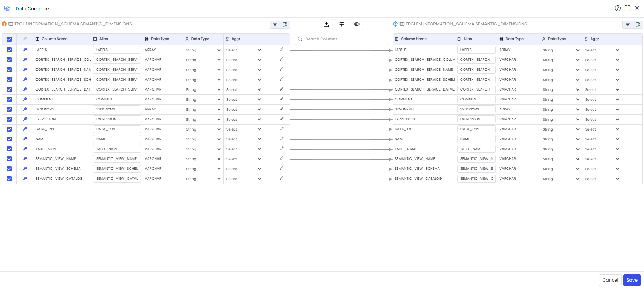Click edit pencil for SYNONYMS row
The width and height of the screenshot is (644, 289).
pyautogui.click(x=282, y=109)
